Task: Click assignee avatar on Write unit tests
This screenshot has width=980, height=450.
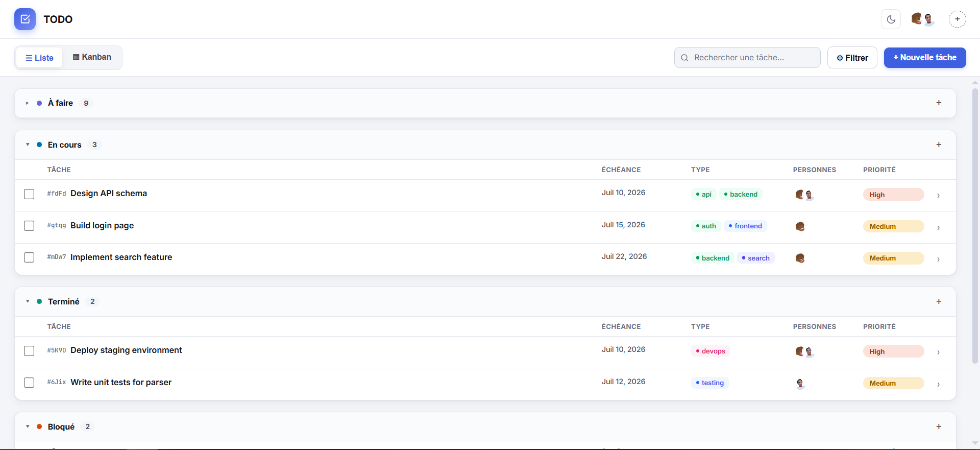Action: click(800, 383)
